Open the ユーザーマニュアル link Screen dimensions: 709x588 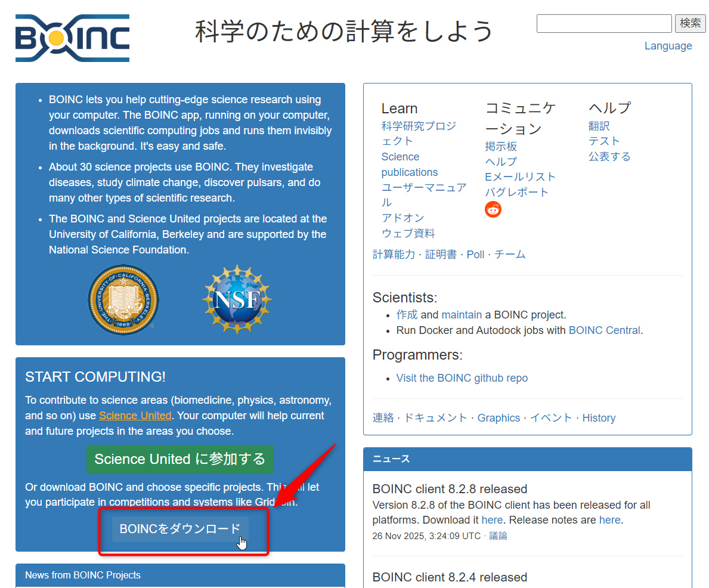coord(423,187)
